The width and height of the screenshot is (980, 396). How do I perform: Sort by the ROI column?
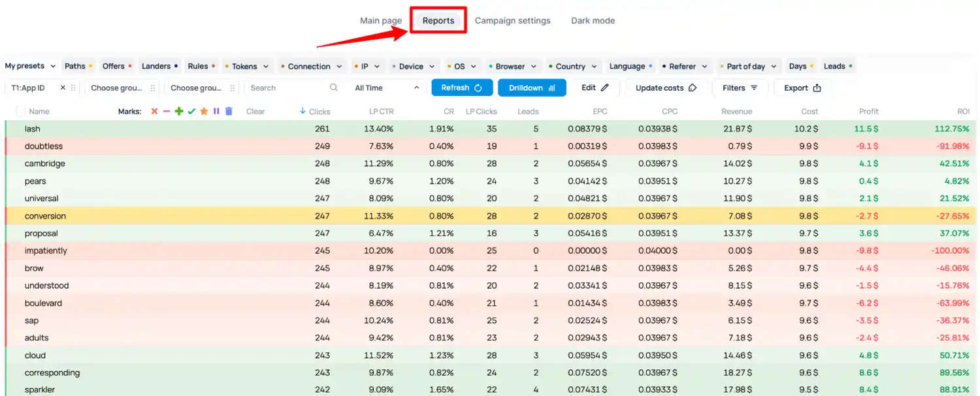(963, 112)
